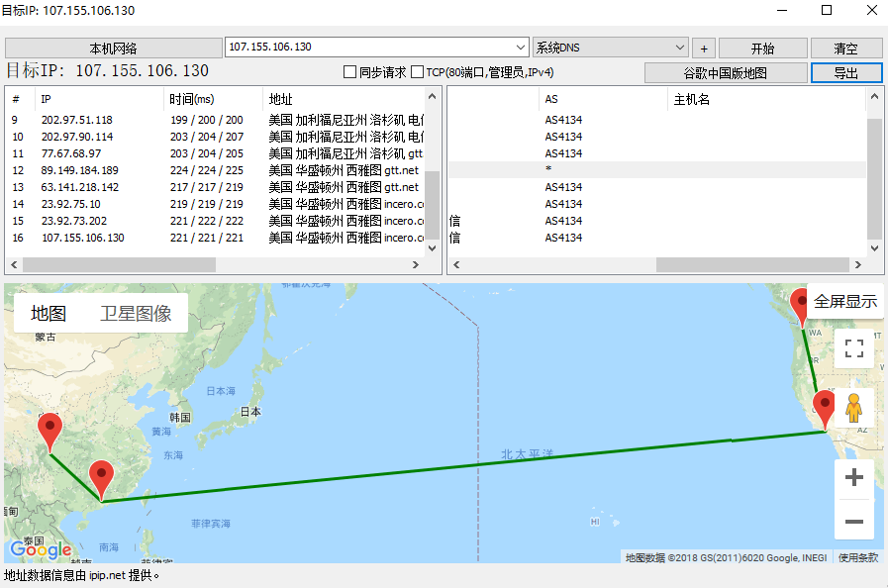Click the Google logo on map
This screenshot has height=588, width=888.
tap(41, 548)
